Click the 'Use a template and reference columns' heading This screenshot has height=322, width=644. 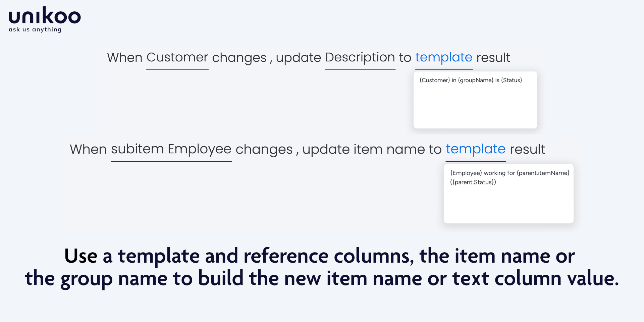point(319,256)
